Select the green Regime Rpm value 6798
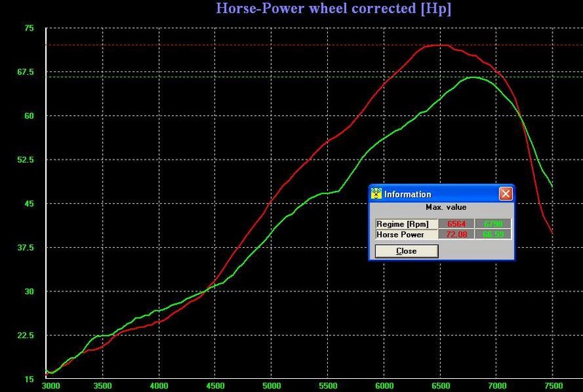The image size is (583, 392). pyautogui.click(x=493, y=224)
